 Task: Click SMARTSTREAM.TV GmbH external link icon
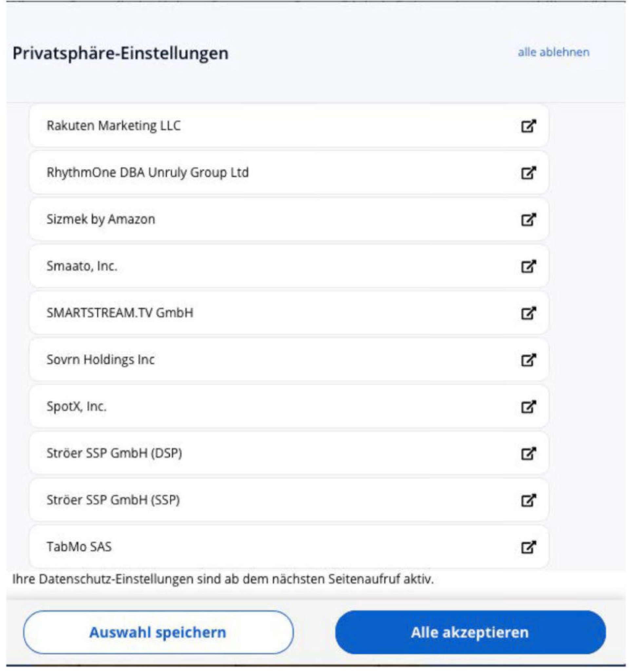tap(528, 313)
